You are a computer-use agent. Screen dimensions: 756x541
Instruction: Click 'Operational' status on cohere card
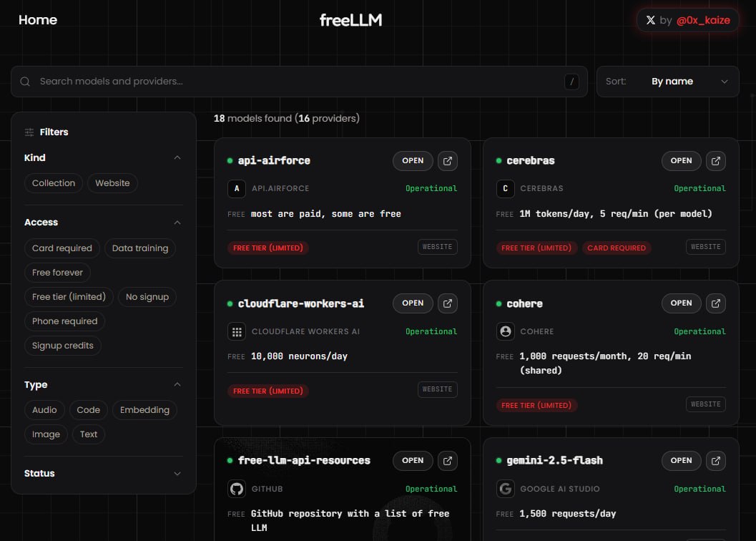pyautogui.click(x=699, y=331)
